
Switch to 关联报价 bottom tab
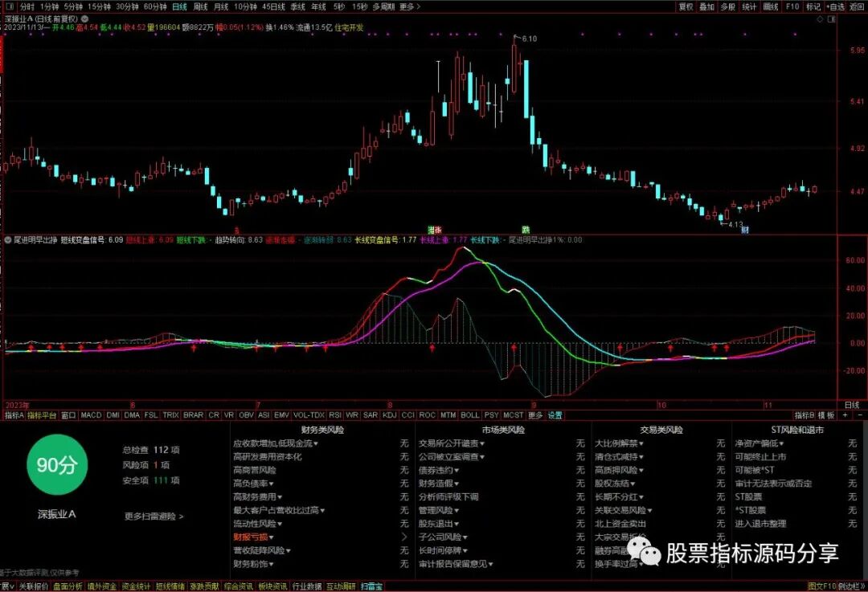(34, 586)
